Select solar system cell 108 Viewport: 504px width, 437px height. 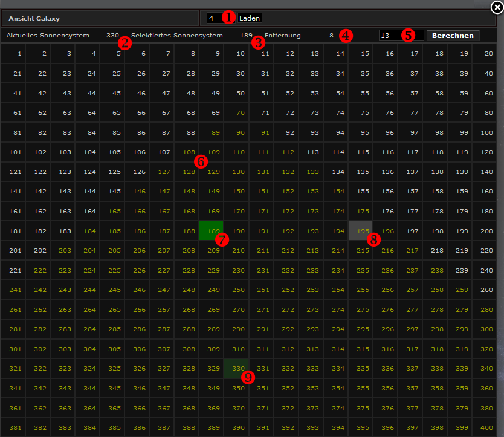(186, 152)
